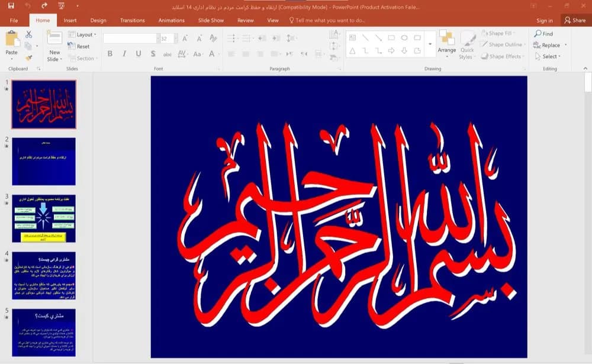This screenshot has width=592, height=364.
Task: Click the Reset slide button
Action: click(79, 46)
